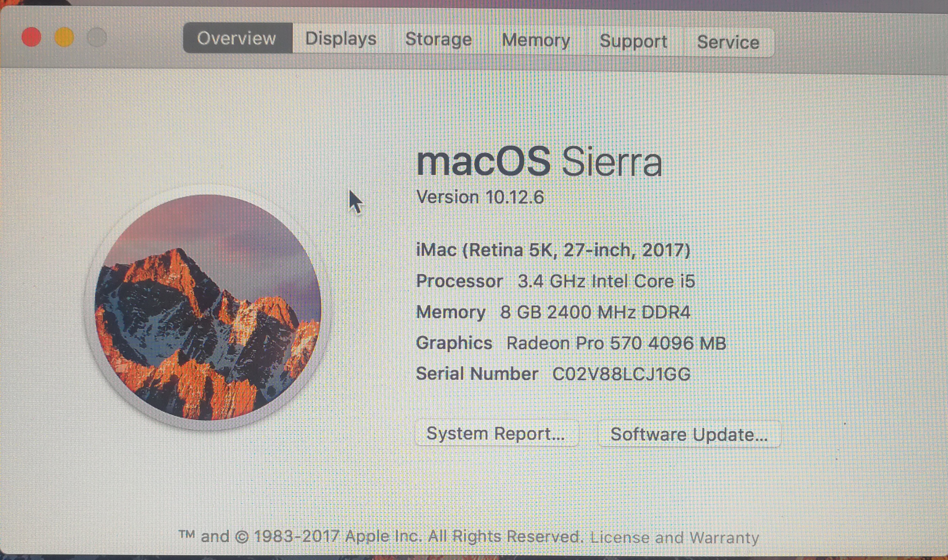This screenshot has width=948, height=560.
Task: Open the License and Warranty link
Action: 674,537
